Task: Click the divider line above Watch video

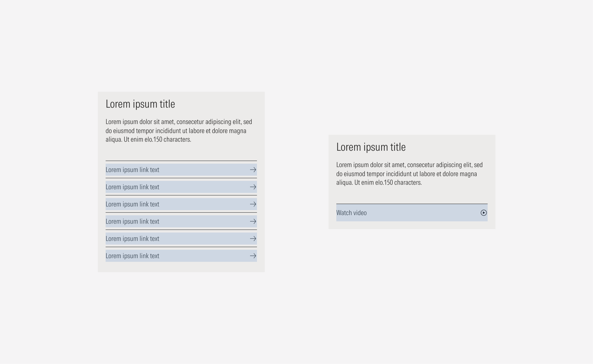Action: pyautogui.click(x=412, y=204)
